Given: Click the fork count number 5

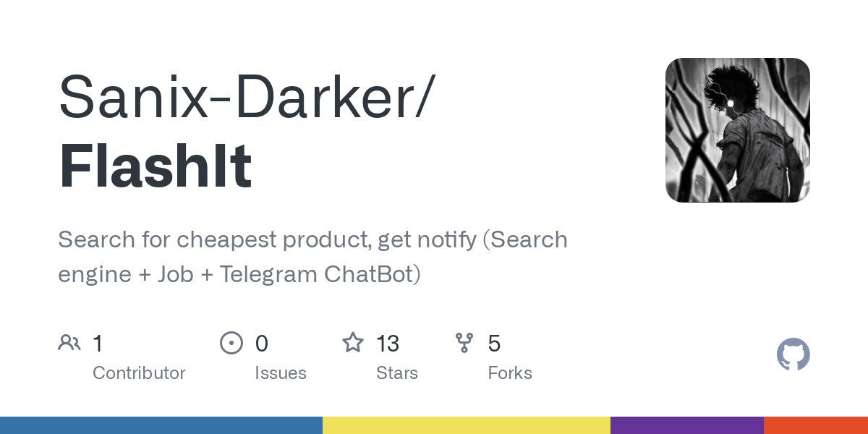Looking at the screenshot, I should click(x=494, y=344).
